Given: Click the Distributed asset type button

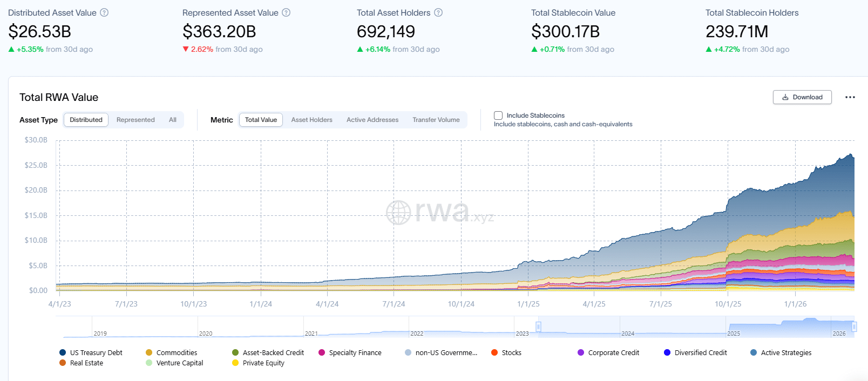Looking at the screenshot, I should 86,120.
